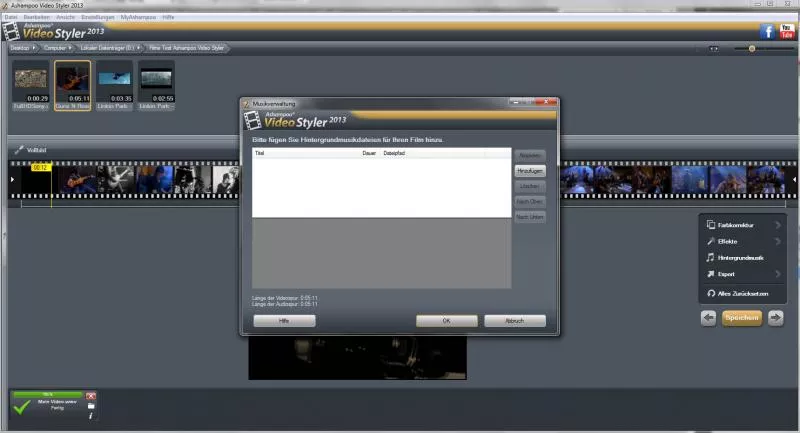Open output folder icon on job card
Viewport: 800px width, 433px height.
[x=91, y=406]
